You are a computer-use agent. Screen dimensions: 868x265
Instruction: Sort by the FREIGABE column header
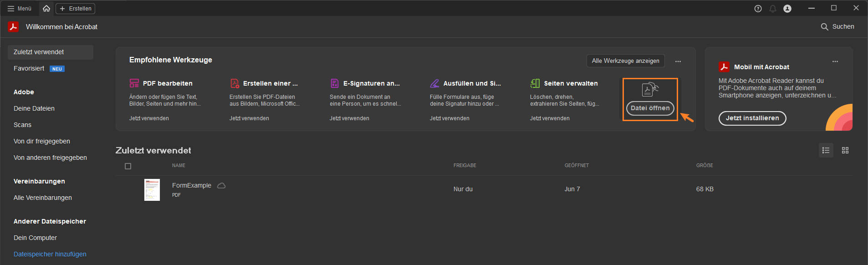pos(465,165)
